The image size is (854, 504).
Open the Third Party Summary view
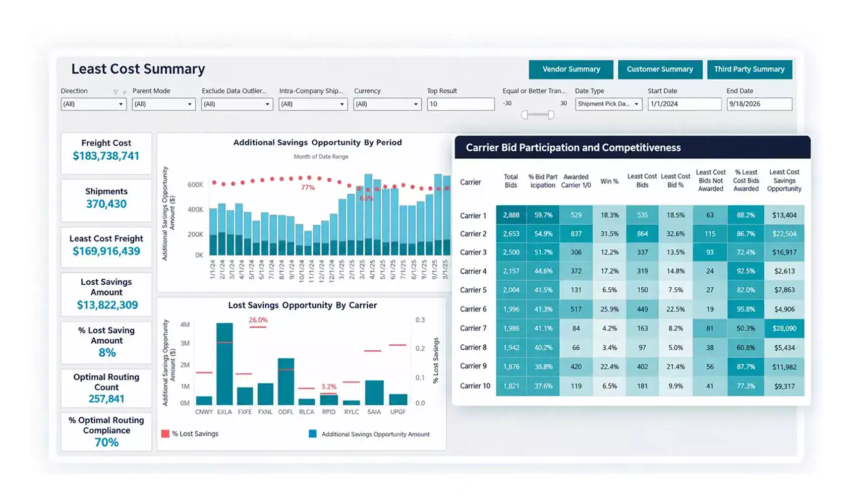click(750, 70)
